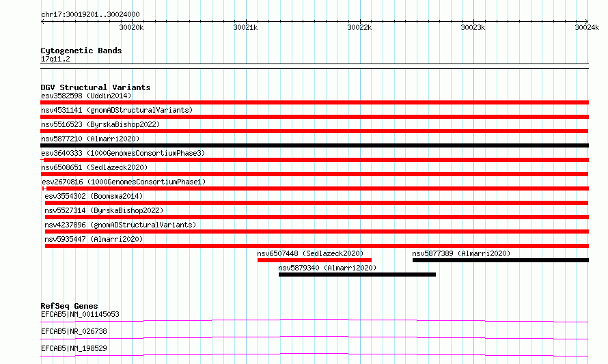Viewport: 608px width, 364px height.
Task: Open EFCAB5|NM_001145053 transcript label
Action: tap(80, 314)
